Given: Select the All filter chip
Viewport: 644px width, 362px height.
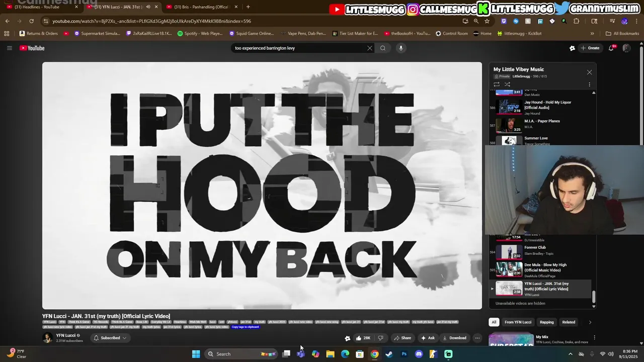Looking at the screenshot, I should [494, 322].
